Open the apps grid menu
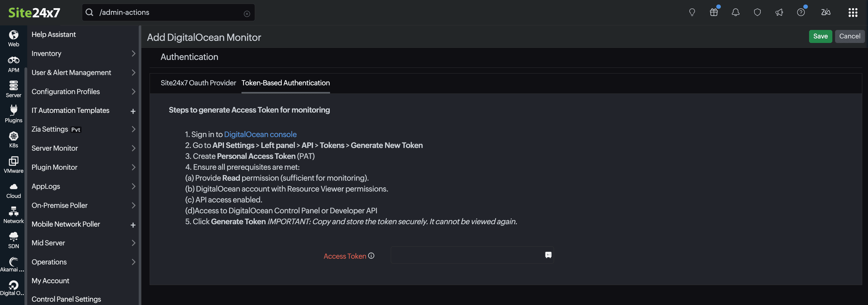The image size is (868, 305). click(x=853, y=12)
